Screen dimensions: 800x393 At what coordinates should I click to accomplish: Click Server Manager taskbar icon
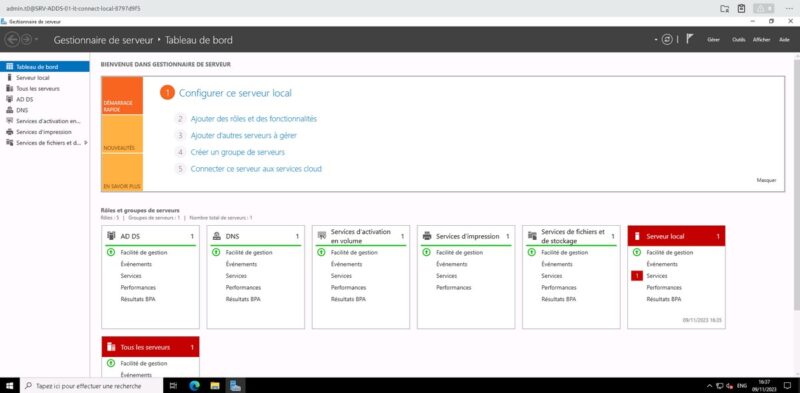tap(235, 385)
